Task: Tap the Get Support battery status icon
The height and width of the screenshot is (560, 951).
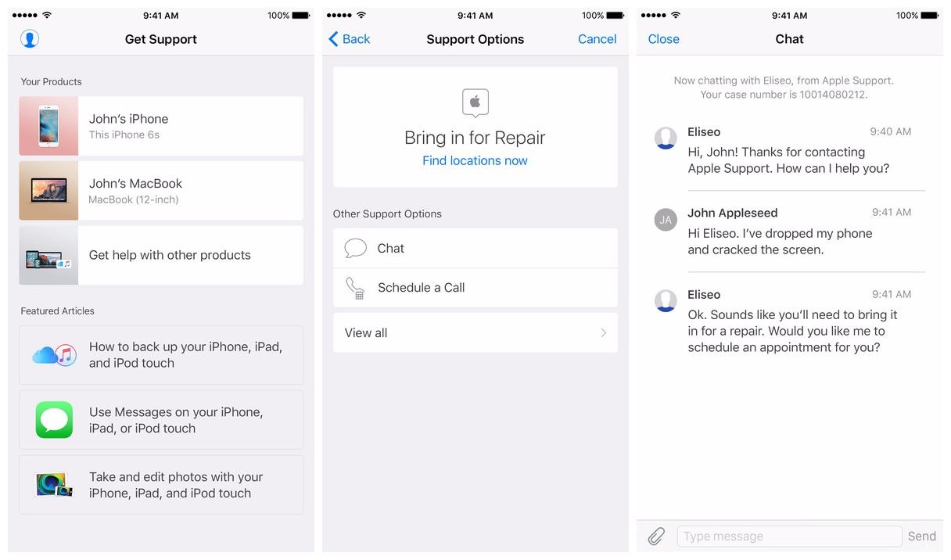Action: click(x=301, y=16)
